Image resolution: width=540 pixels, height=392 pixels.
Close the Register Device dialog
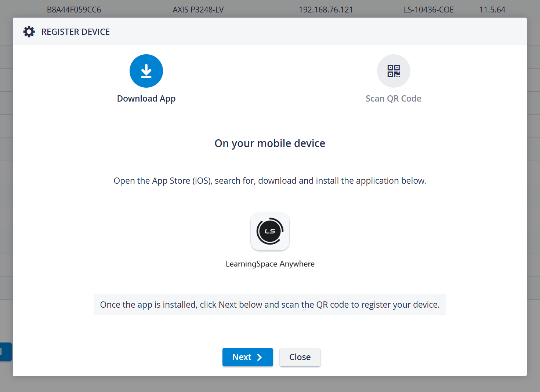300,357
